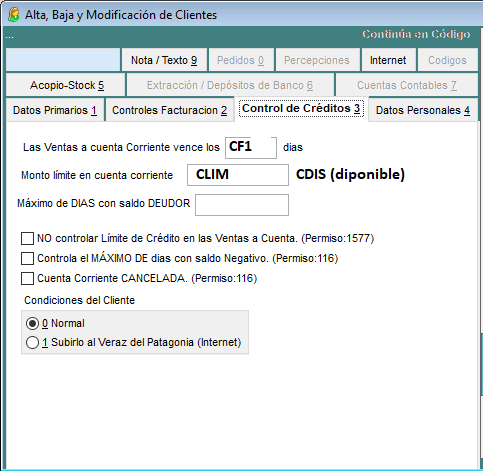Open the Acopio-Stock 5 tab
483x471 pixels.
coord(66,85)
